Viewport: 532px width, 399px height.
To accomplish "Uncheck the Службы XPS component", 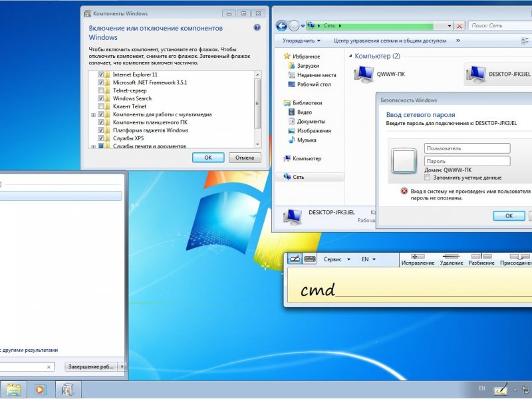I will pos(101,138).
